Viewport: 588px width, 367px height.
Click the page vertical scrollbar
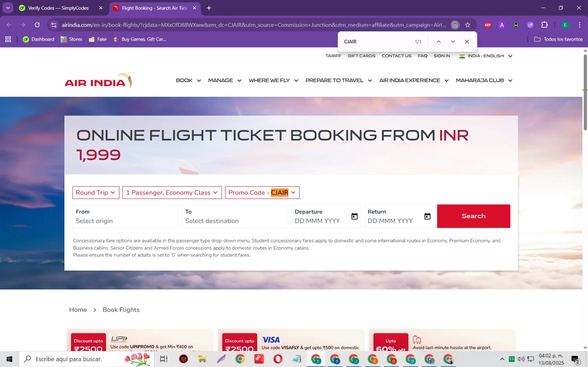point(585,92)
